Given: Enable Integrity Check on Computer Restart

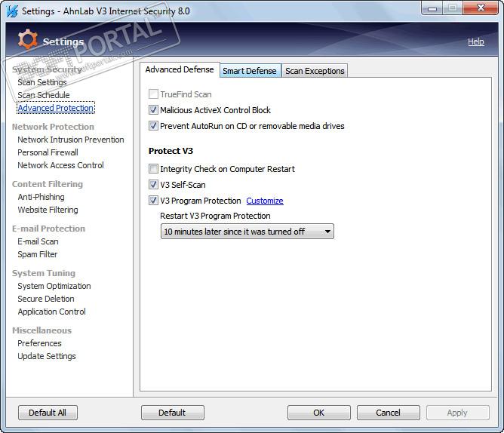Looking at the screenshot, I should (153, 169).
